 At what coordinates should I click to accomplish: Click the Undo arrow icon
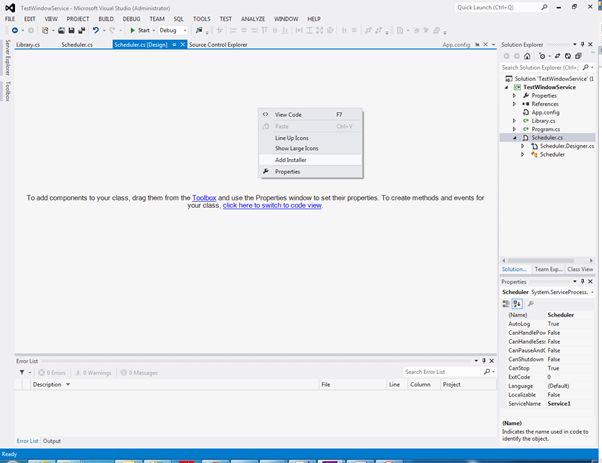coord(96,30)
